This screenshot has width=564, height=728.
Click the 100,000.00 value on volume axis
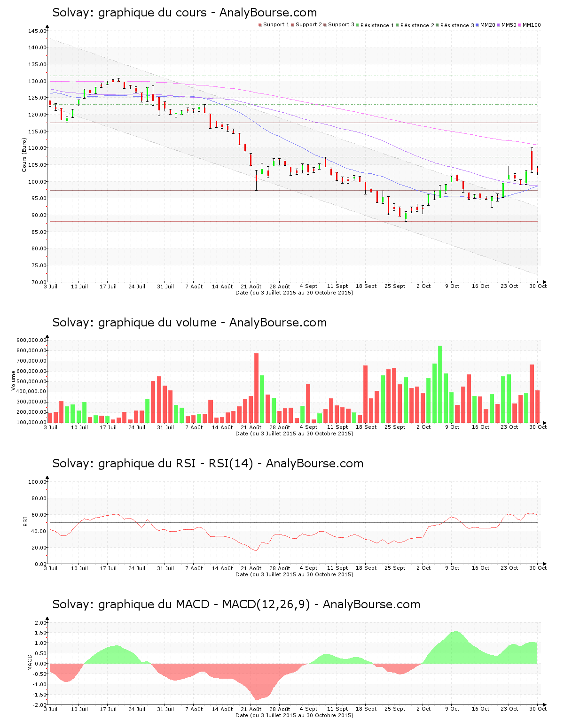point(31,422)
